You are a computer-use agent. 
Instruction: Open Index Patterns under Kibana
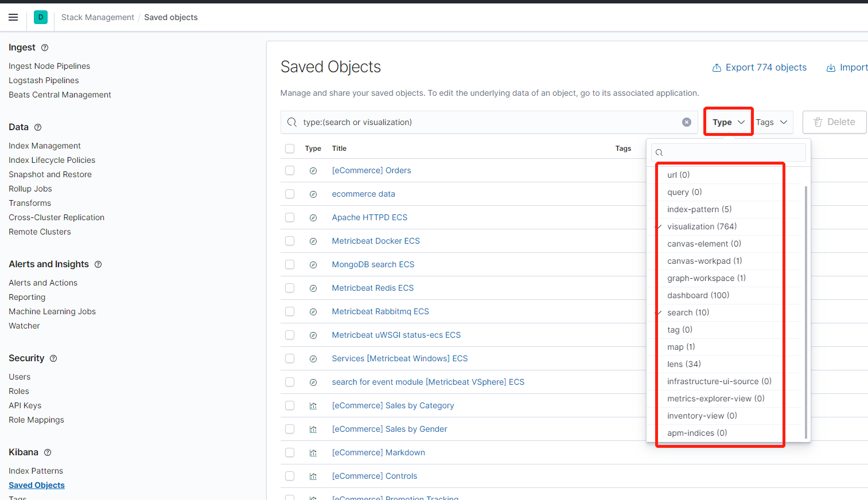point(36,471)
